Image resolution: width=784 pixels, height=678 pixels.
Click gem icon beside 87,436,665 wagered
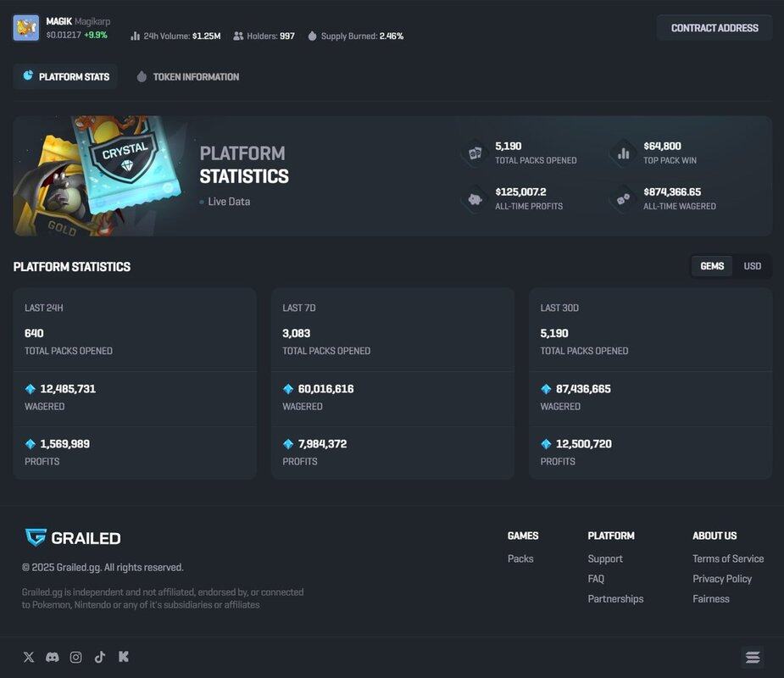point(546,389)
